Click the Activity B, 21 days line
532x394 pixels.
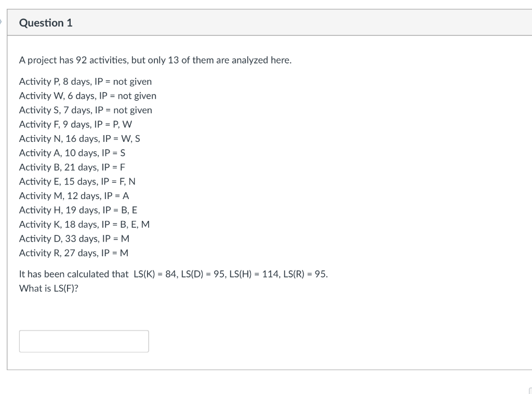pos(72,167)
